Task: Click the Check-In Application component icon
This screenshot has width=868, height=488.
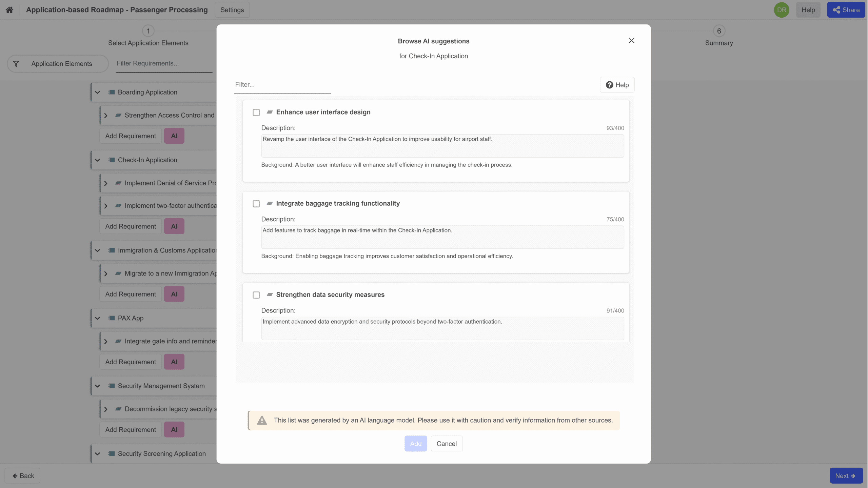Action: (111, 160)
